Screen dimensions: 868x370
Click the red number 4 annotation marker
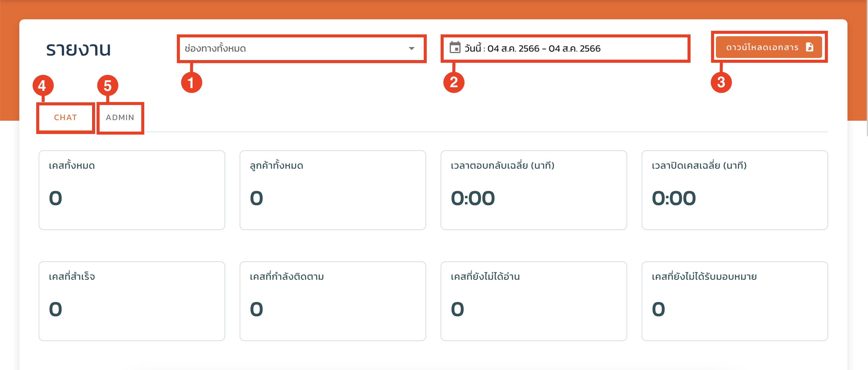(43, 86)
